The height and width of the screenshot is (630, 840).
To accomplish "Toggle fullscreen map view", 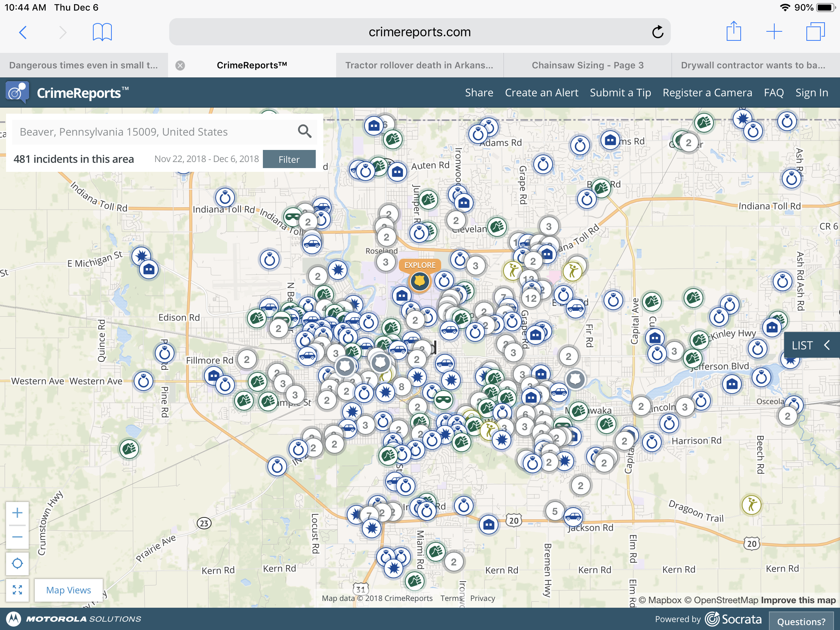I will pos(17,590).
